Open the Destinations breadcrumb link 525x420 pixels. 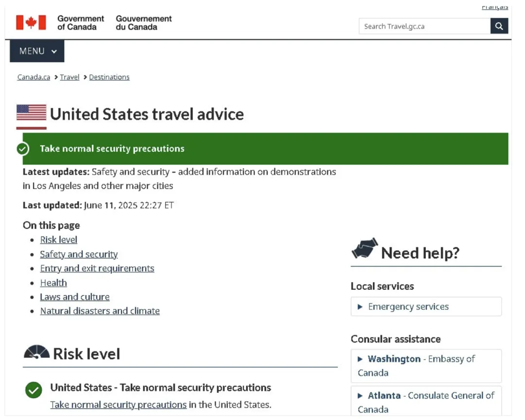pyautogui.click(x=109, y=77)
